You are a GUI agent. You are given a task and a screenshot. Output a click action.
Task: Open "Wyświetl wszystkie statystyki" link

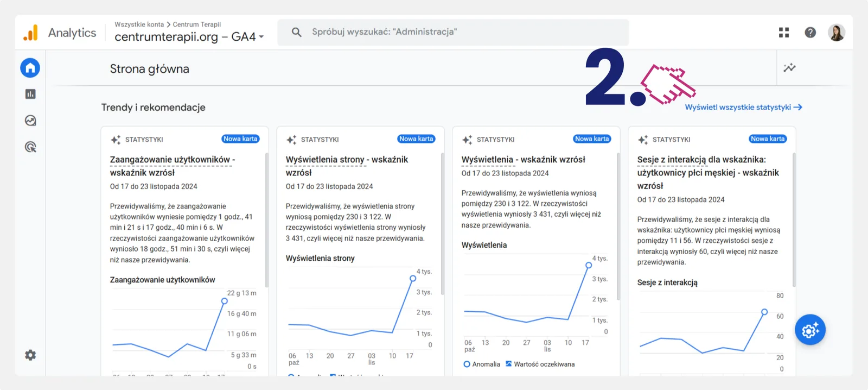coord(743,108)
